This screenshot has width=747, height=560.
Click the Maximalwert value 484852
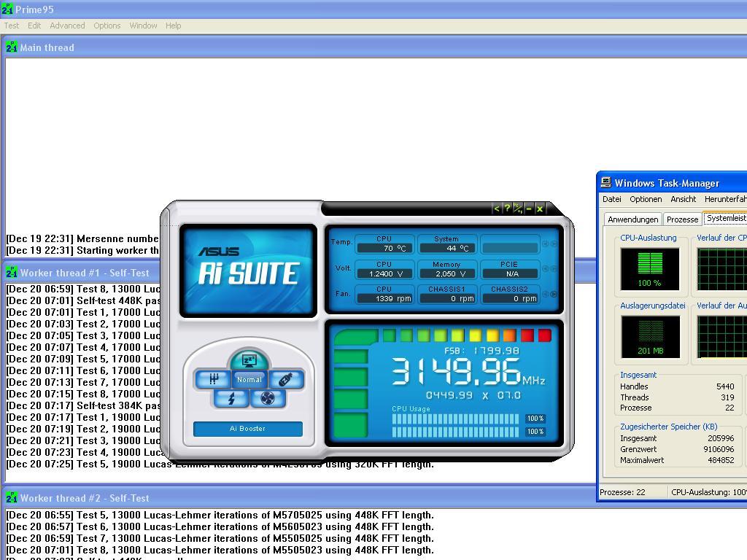pos(721,460)
